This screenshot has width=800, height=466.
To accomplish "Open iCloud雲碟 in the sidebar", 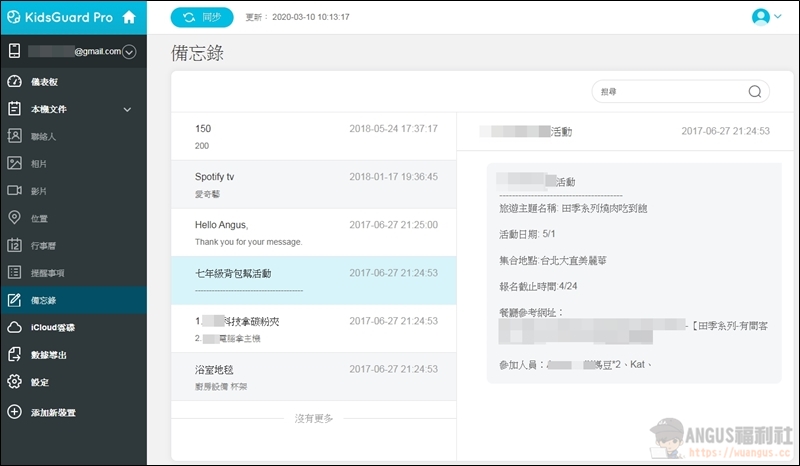I will [50, 327].
